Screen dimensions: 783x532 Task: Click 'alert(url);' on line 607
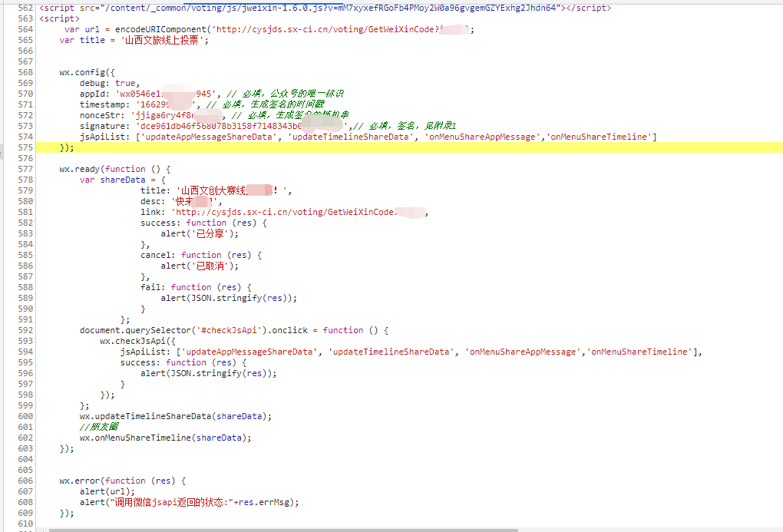(107, 491)
